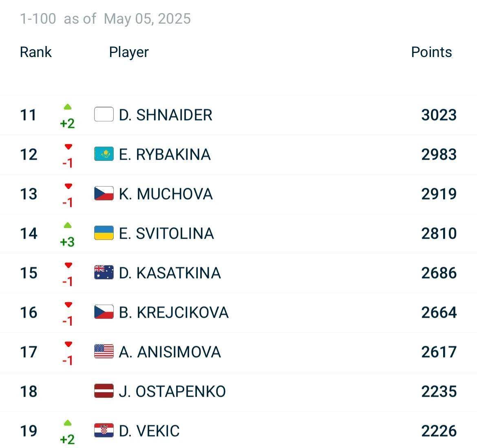Viewport: 477px width, 448px height.
Task: Select the J. Ostapenko player name
Action: point(172,391)
